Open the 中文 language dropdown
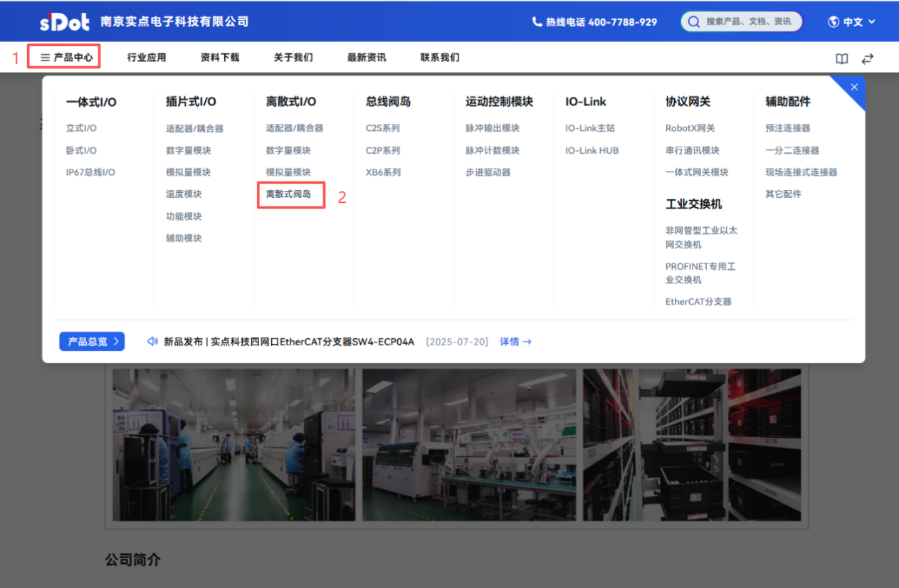 click(853, 22)
